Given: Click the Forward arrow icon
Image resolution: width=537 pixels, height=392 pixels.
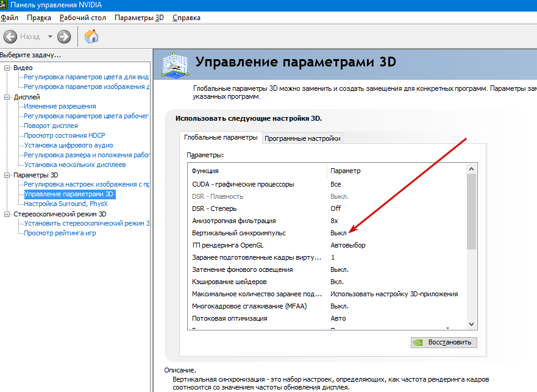Looking at the screenshot, I should pos(64,37).
